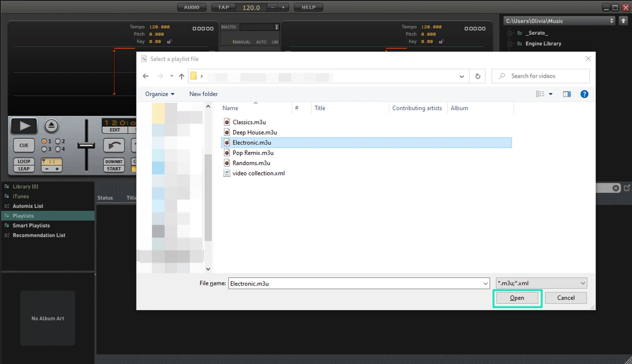
Task: Click the left deck pitch fader
Action: click(86, 145)
